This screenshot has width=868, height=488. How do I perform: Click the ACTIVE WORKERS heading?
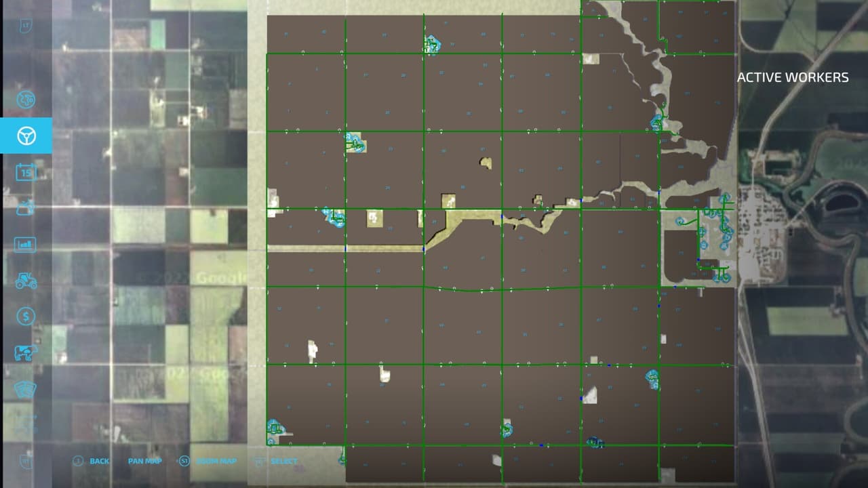pyautogui.click(x=793, y=77)
